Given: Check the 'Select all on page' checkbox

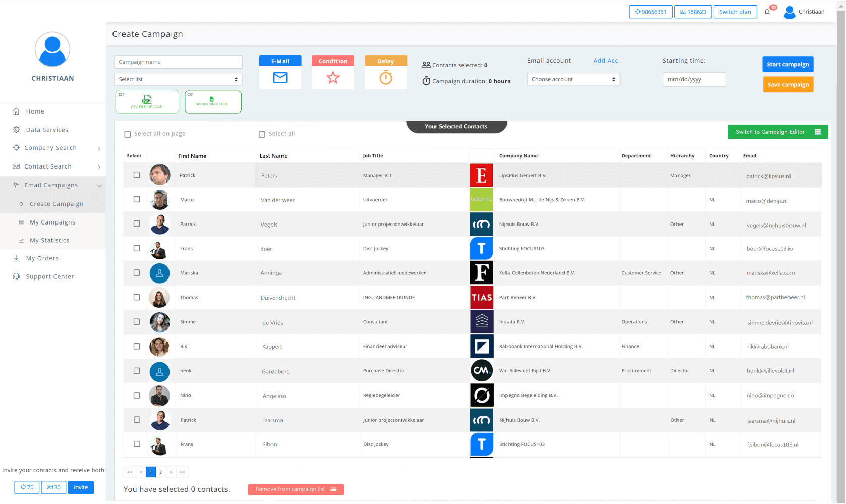Looking at the screenshot, I should click(x=128, y=134).
